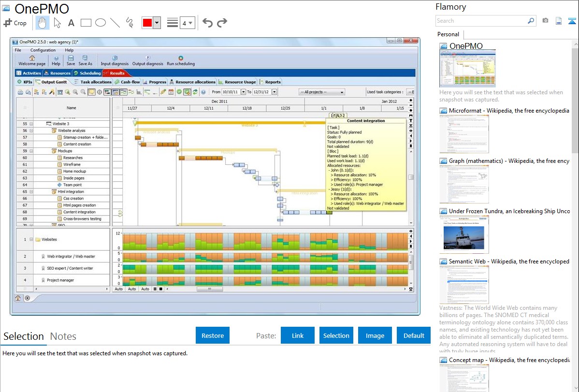Click the Save toolbar icon
This screenshot has height=392, width=579.
pyautogui.click(x=71, y=58)
